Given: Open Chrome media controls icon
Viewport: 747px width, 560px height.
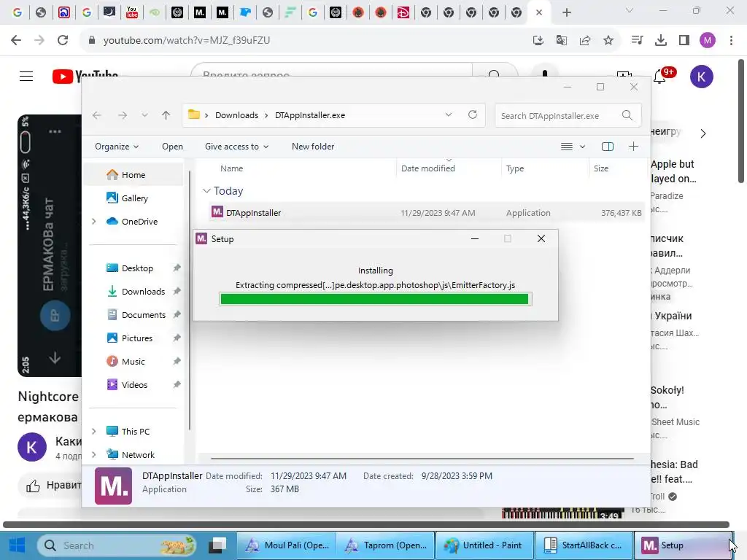Looking at the screenshot, I should coord(637,41).
